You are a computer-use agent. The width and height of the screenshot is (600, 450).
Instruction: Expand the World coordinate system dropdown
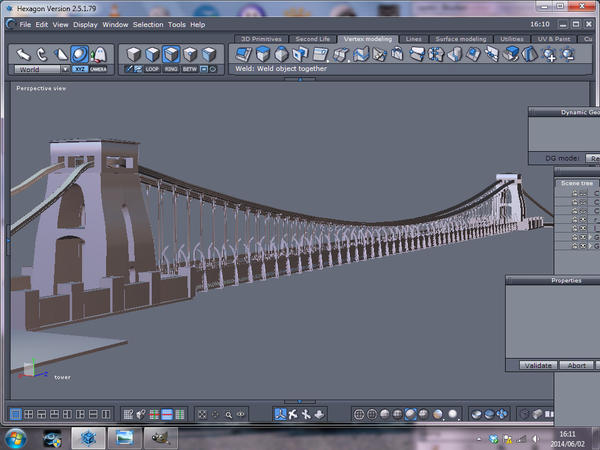point(65,69)
